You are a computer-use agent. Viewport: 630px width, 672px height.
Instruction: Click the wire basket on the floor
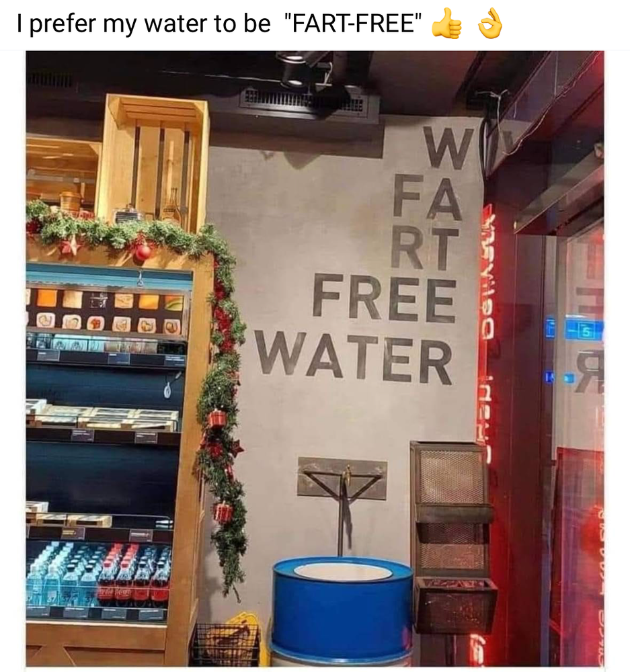(227, 644)
